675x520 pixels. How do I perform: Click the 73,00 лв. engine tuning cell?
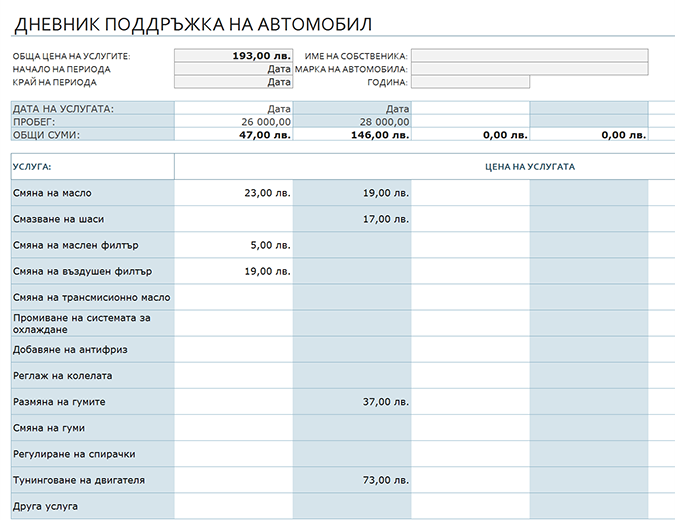click(x=352, y=480)
